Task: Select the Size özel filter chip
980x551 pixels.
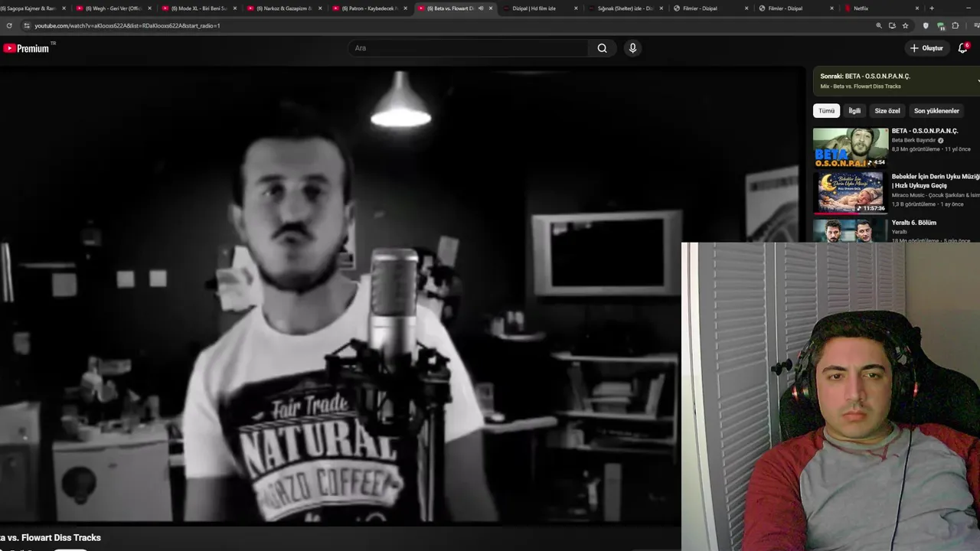Action: tap(887, 111)
